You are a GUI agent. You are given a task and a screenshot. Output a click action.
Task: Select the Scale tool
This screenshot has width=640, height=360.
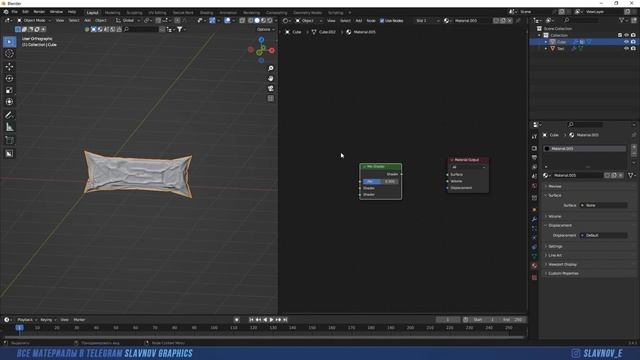(x=9, y=90)
